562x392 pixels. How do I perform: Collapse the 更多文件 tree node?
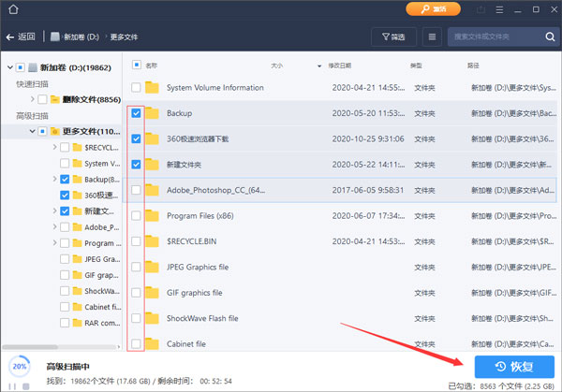(34, 132)
